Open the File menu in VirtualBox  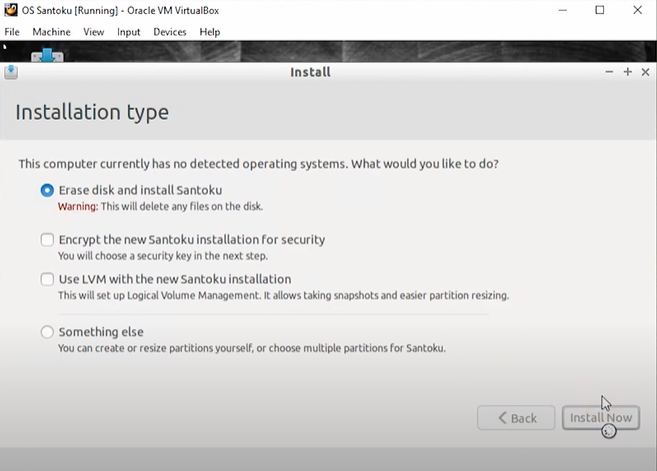12,32
